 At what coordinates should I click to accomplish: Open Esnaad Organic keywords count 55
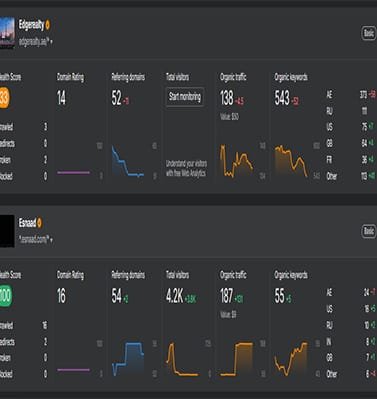[279, 296]
